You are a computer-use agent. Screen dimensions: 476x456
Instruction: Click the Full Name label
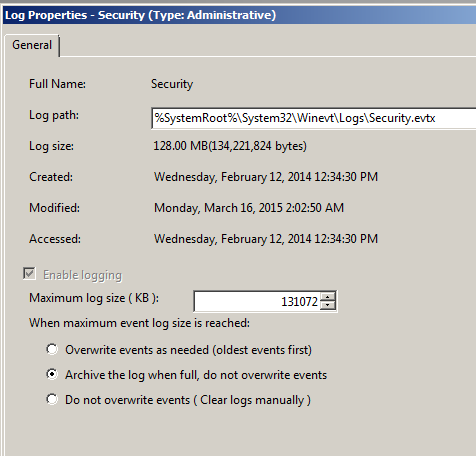coord(57,84)
